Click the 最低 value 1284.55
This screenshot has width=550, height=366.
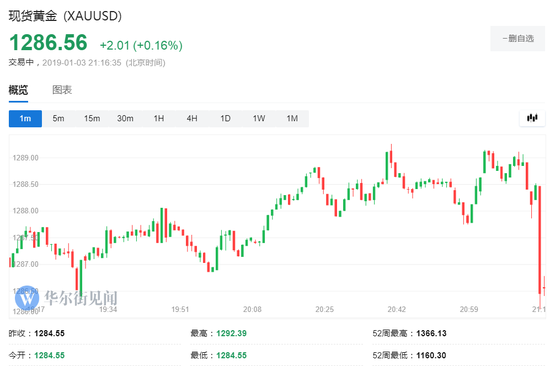tap(232, 355)
